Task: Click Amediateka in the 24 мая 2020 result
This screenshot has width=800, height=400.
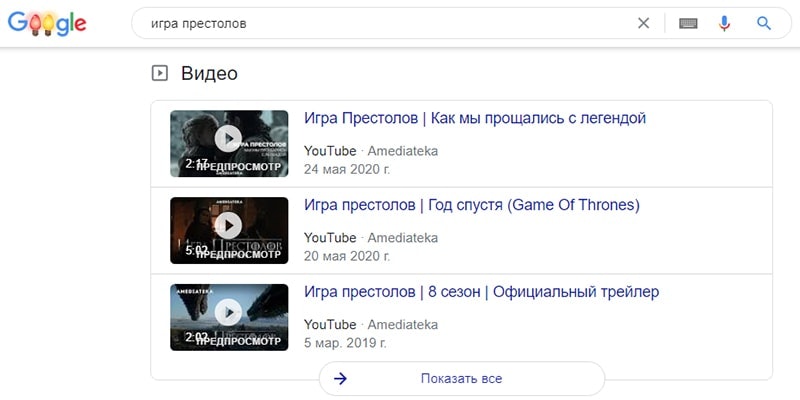Action: point(403,151)
